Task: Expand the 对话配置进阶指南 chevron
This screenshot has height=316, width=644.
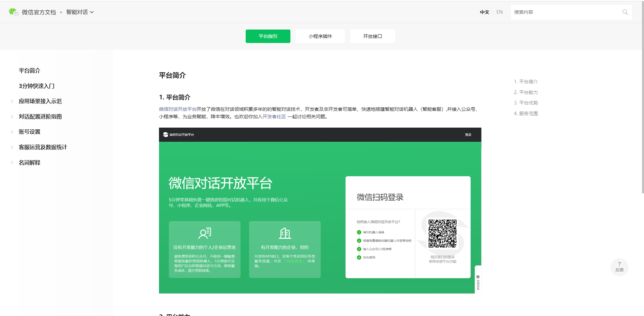Action: pos(12,117)
